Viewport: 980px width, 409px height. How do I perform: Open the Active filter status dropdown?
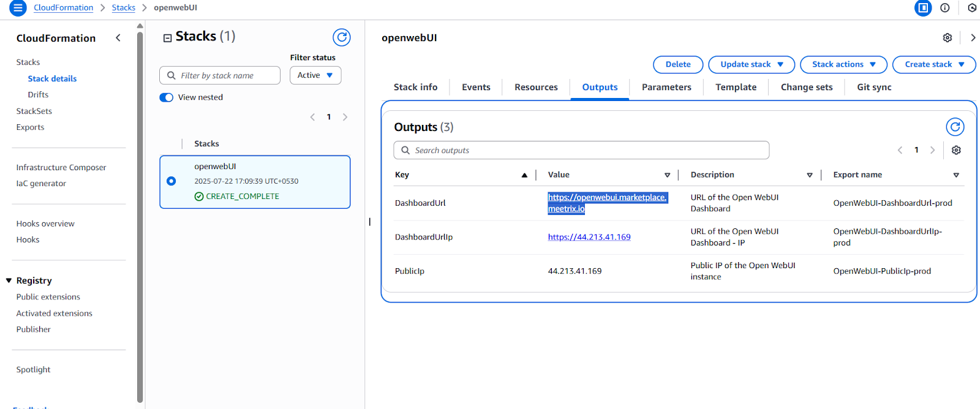tap(315, 75)
